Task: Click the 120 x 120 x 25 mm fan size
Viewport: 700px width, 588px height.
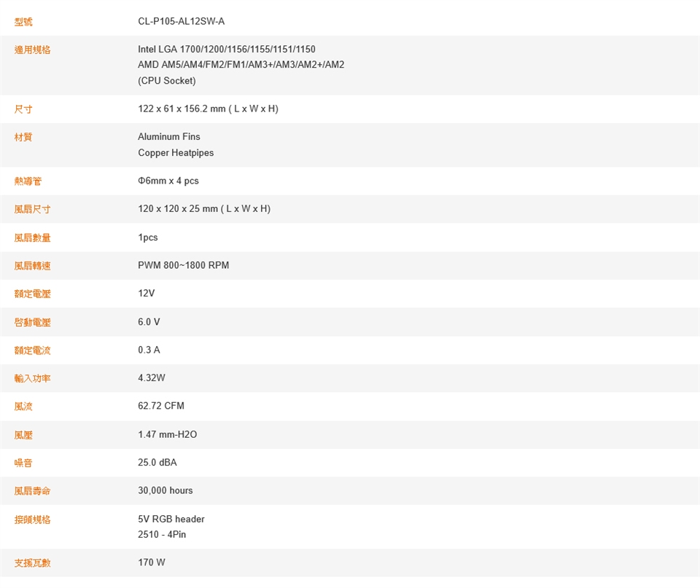Action: click(204, 209)
